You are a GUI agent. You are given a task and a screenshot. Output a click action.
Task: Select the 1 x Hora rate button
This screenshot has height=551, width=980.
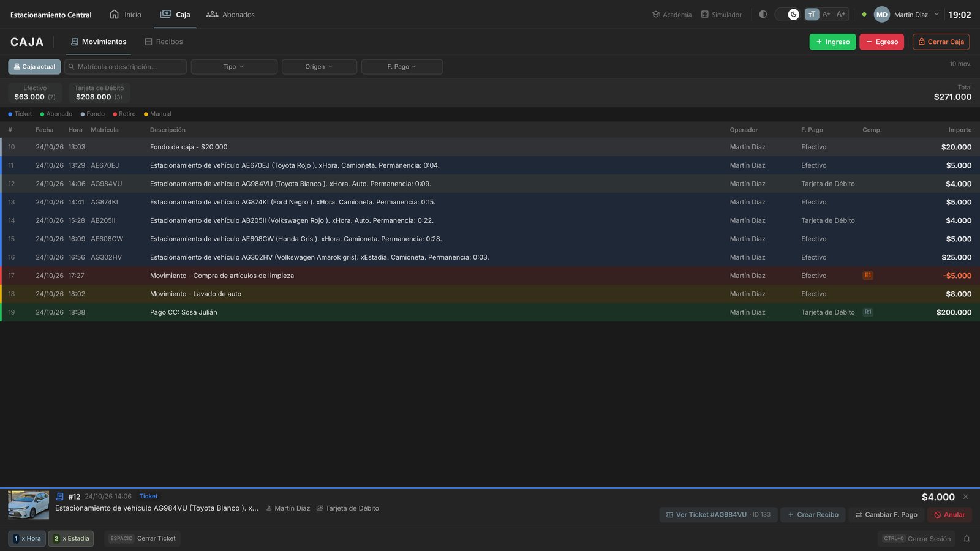[27, 539]
